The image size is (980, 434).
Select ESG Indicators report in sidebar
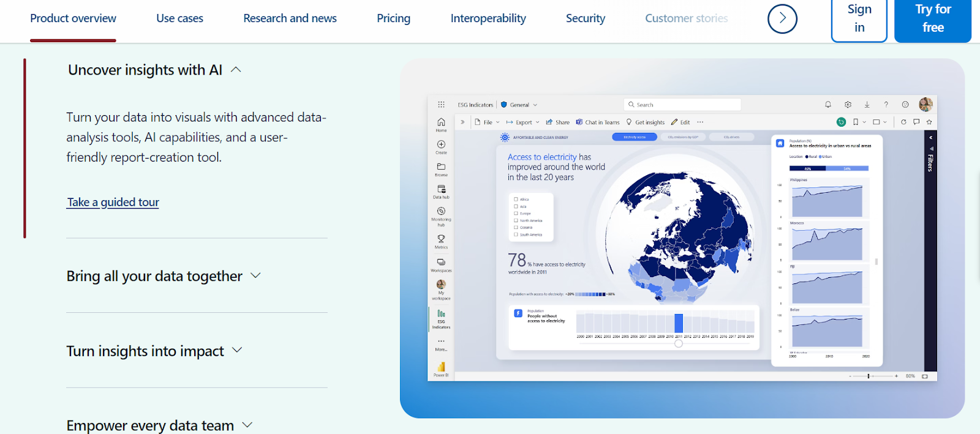pos(441,319)
